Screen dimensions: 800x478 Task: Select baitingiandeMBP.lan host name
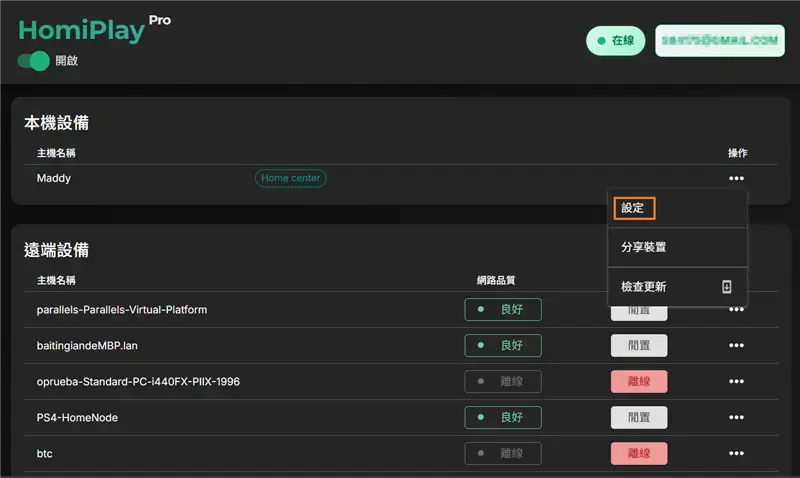pos(87,345)
